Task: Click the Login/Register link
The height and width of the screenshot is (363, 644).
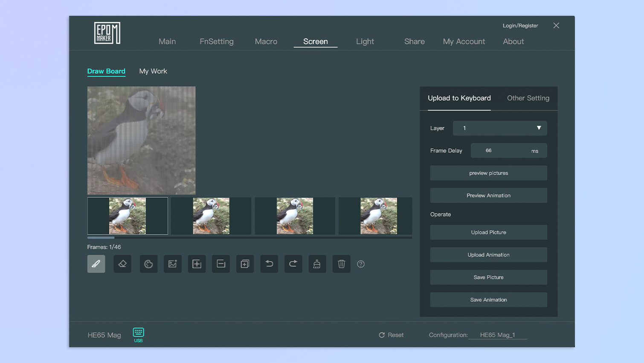Action: coord(520,26)
